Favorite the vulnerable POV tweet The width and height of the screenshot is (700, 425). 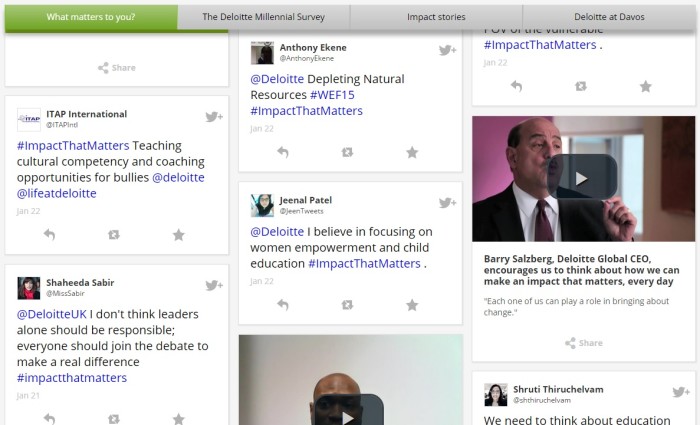646,86
